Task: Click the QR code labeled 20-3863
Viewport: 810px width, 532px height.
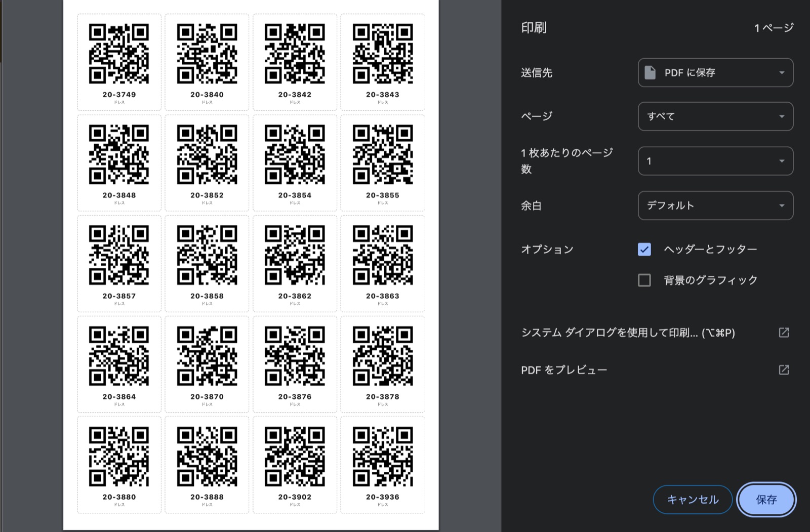Action: pyautogui.click(x=383, y=255)
